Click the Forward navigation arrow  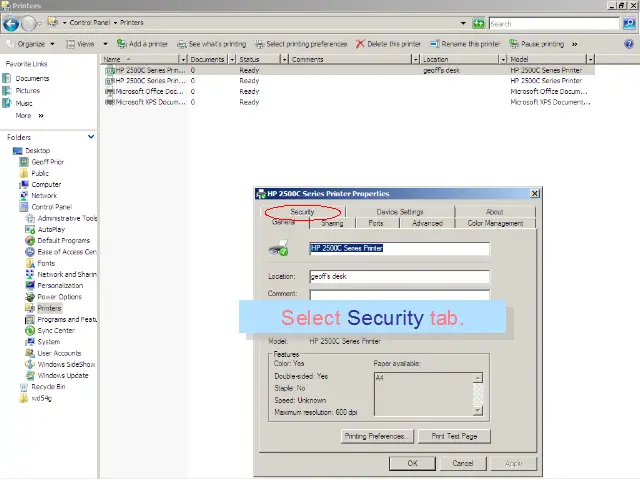click(x=29, y=24)
